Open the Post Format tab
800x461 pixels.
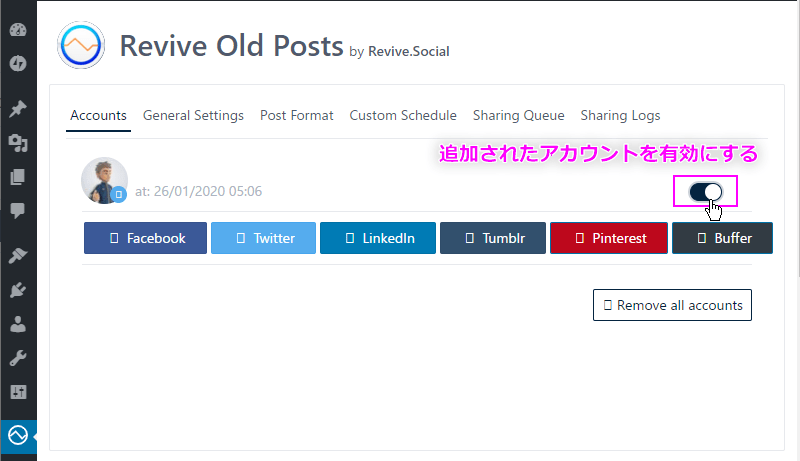coord(296,116)
